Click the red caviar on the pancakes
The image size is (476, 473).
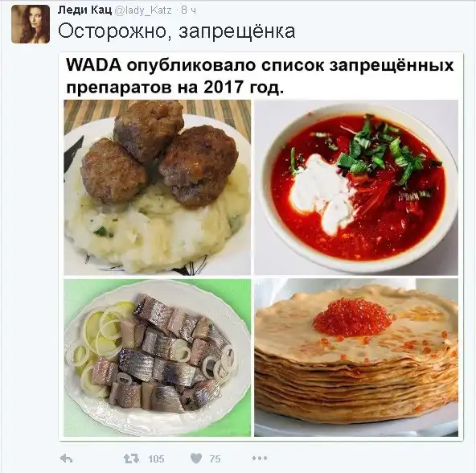click(x=353, y=317)
